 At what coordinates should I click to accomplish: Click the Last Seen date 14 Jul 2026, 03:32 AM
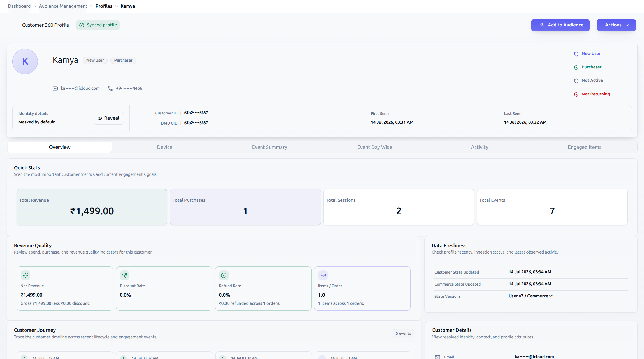point(525,122)
